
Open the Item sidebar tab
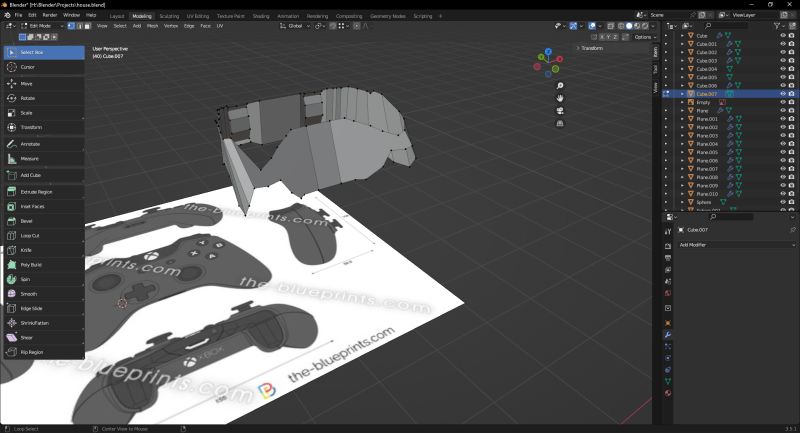point(656,52)
